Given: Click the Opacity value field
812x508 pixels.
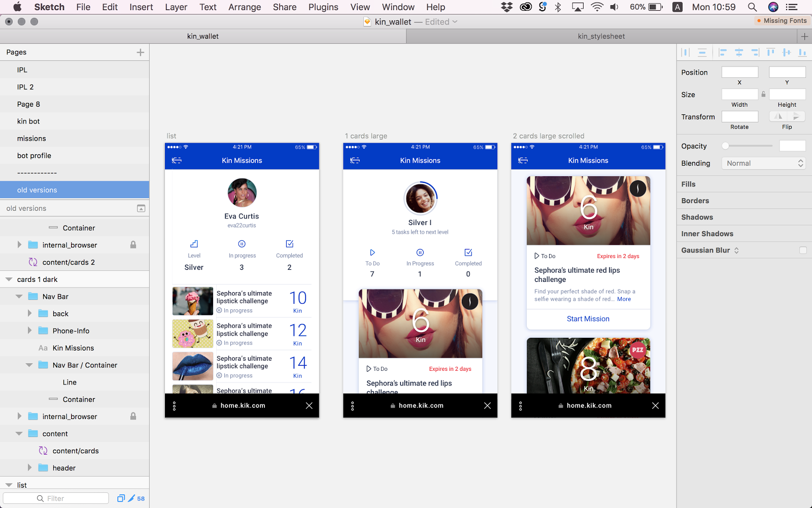Looking at the screenshot, I should coord(792,146).
